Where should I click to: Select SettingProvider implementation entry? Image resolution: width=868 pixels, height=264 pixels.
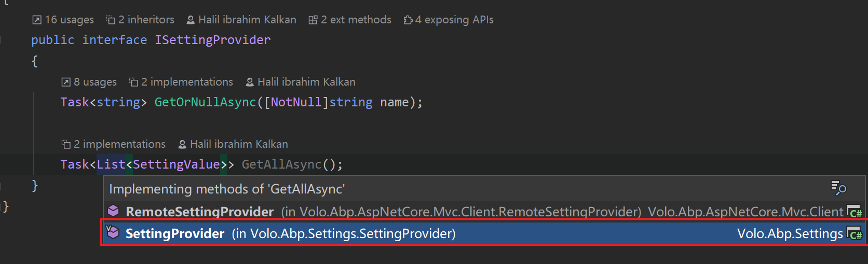484,233
